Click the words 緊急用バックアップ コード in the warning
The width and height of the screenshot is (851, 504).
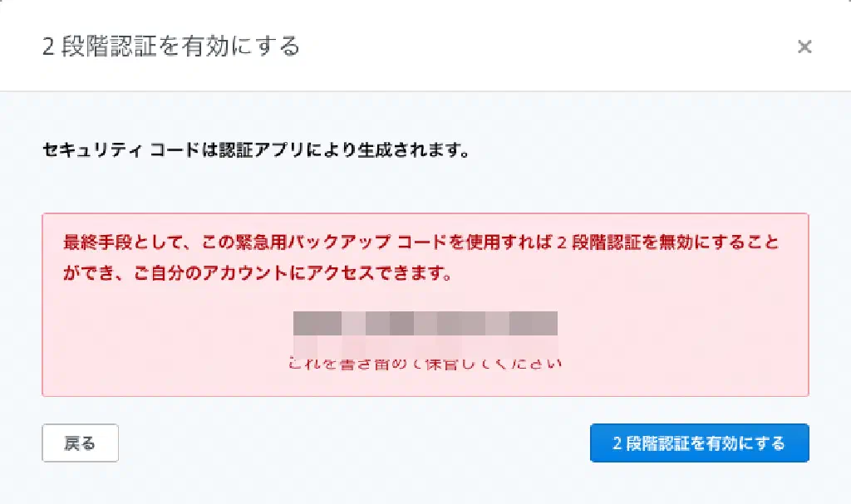pos(341,243)
